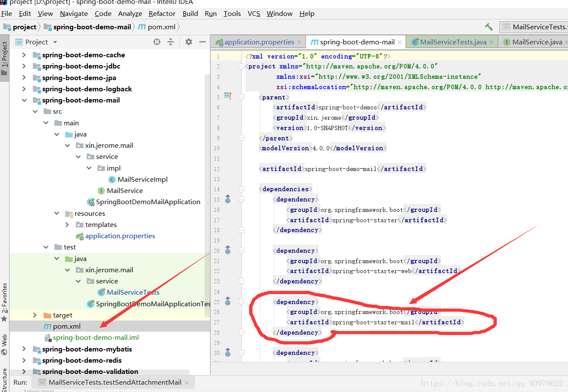
Task: Collapse the impl package
Action: point(89,168)
